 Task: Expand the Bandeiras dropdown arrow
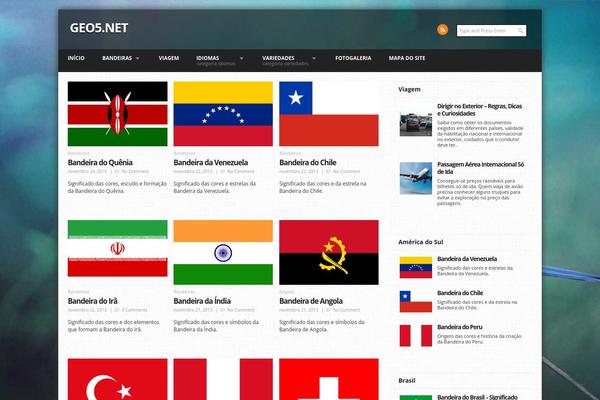pos(138,58)
